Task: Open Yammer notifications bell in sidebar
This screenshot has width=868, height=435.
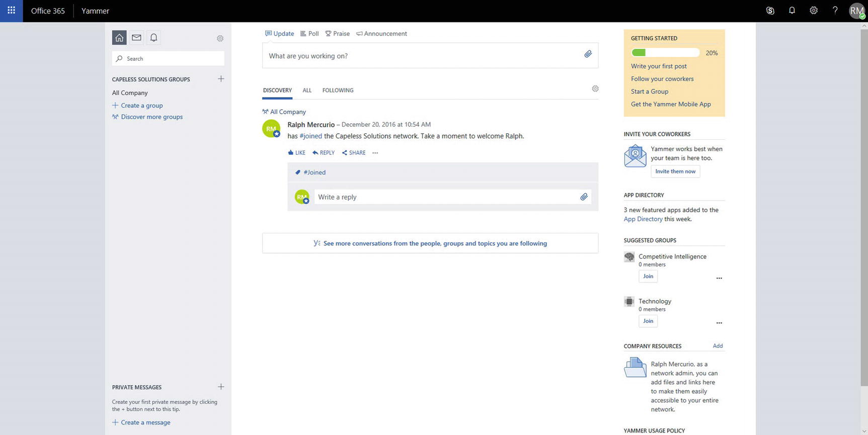Action: (153, 38)
